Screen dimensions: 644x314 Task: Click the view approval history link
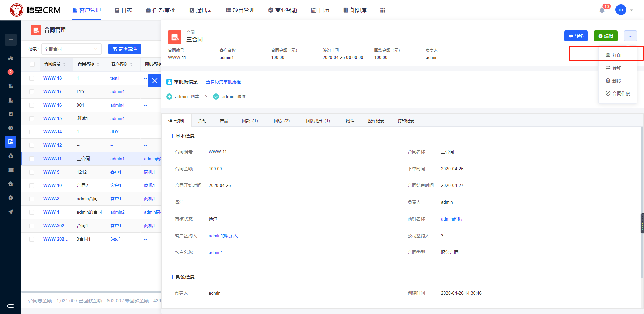click(x=223, y=82)
